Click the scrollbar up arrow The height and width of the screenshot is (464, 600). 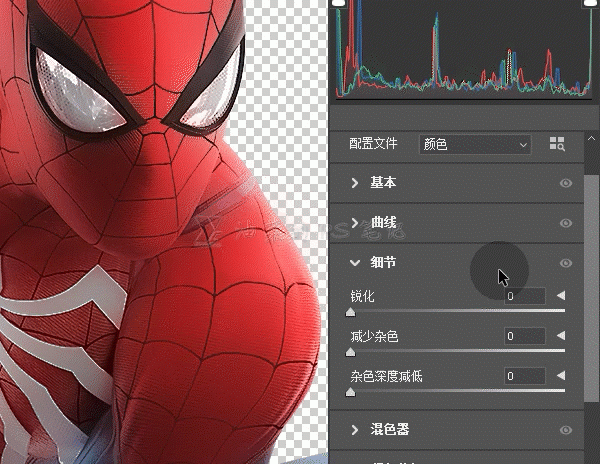(591, 138)
